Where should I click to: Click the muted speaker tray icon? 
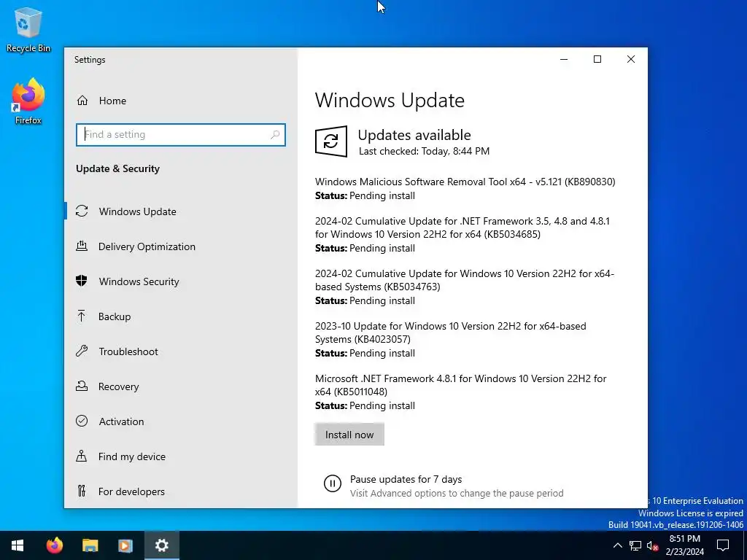pos(652,545)
